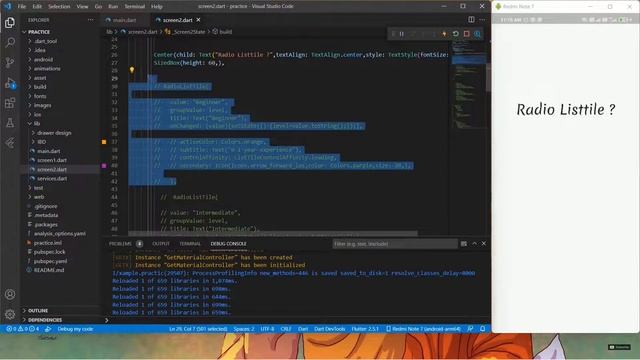Viewport: 640px width, 360px height.
Task: Switch to the OUTPUT panel tab
Action: point(161,244)
